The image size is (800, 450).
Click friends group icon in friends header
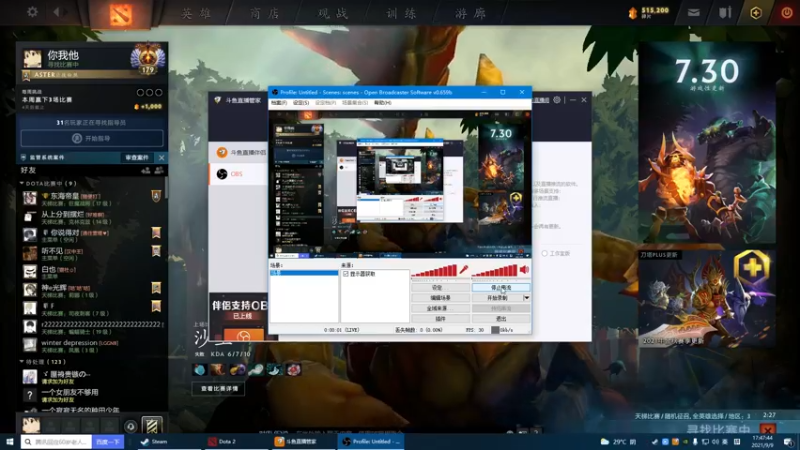[x=159, y=170]
